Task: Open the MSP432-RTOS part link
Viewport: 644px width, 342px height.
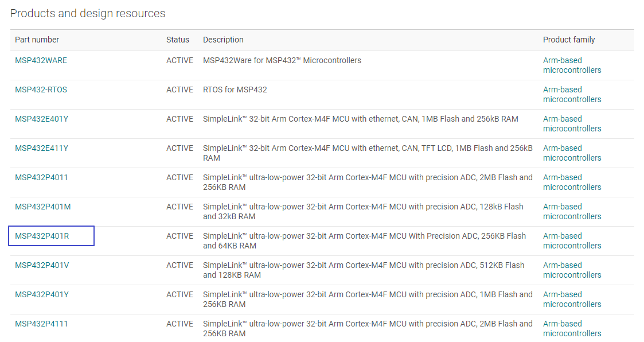Action: point(41,90)
